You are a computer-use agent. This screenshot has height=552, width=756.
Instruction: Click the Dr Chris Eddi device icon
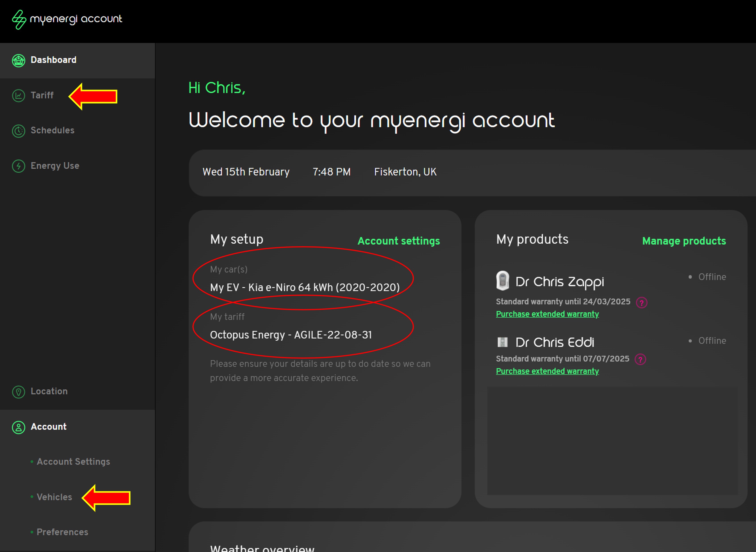coord(502,342)
